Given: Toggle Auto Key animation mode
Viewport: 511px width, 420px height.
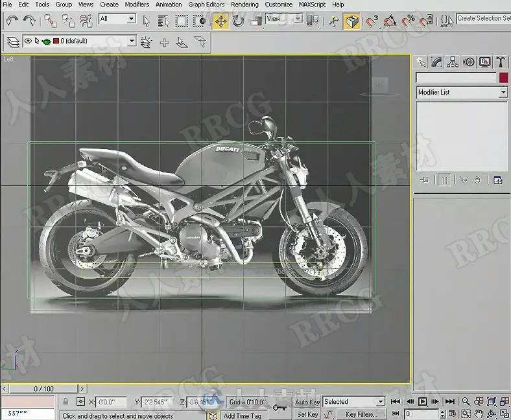Looking at the screenshot, I should (x=307, y=402).
